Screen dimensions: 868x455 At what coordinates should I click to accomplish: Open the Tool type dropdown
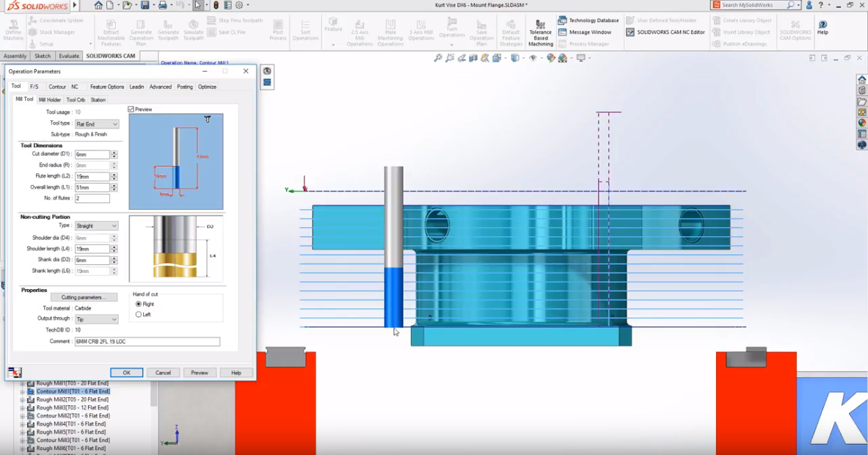[97, 124]
